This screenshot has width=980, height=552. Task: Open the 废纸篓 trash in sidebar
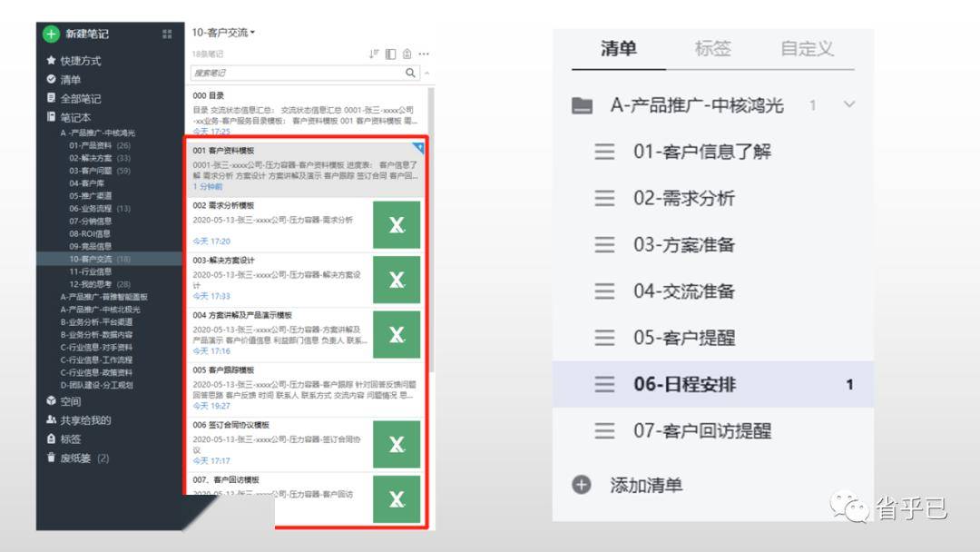(77, 458)
